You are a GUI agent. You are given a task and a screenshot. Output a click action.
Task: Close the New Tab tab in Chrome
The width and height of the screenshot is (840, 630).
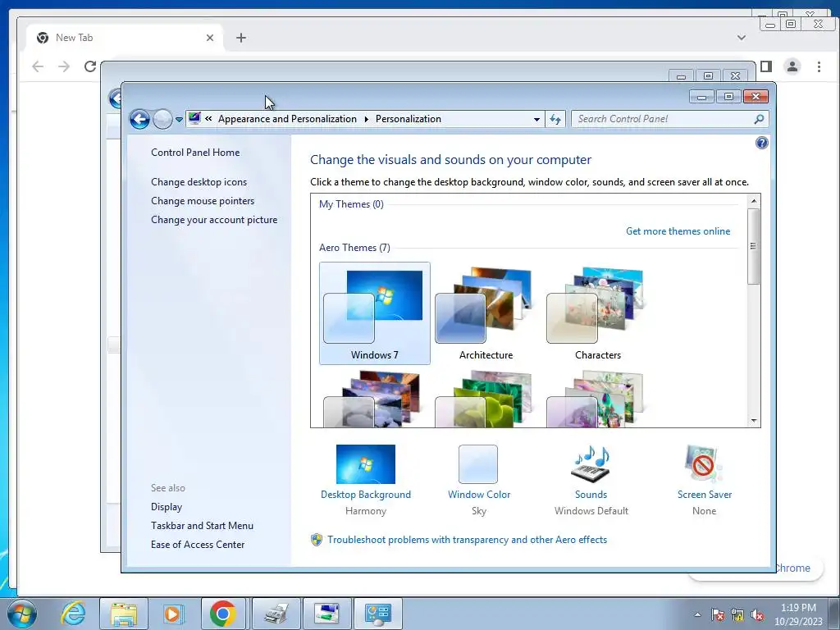(x=210, y=38)
